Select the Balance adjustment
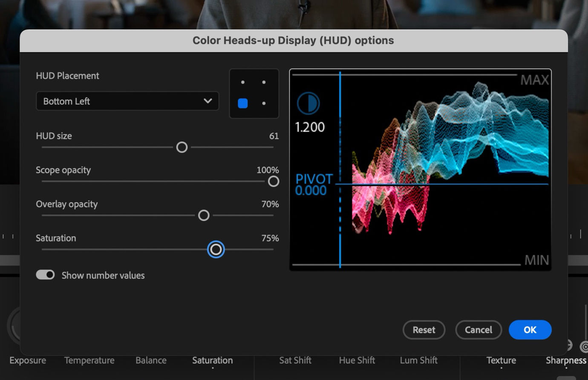Image resolution: width=588 pixels, height=380 pixels. coord(151,360)
